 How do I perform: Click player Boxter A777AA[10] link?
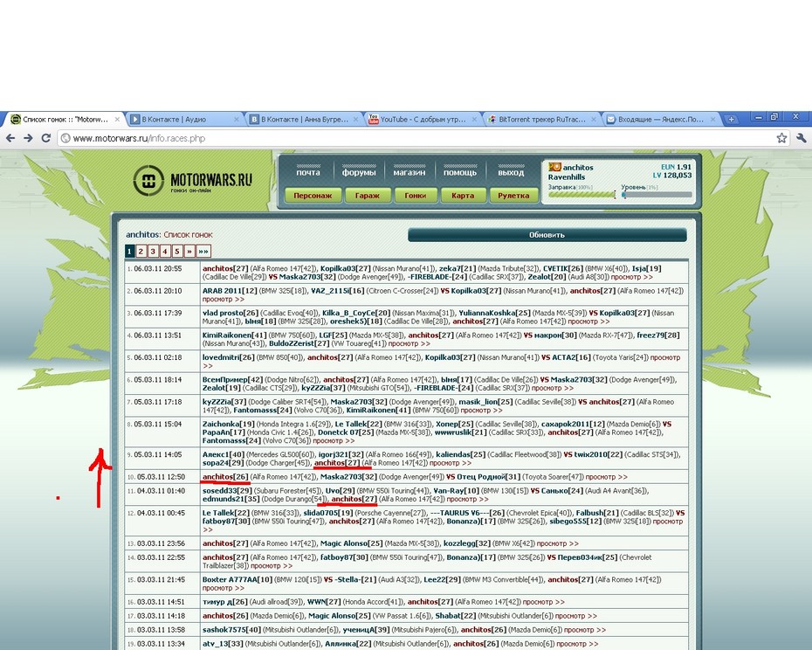coord(237,580)
